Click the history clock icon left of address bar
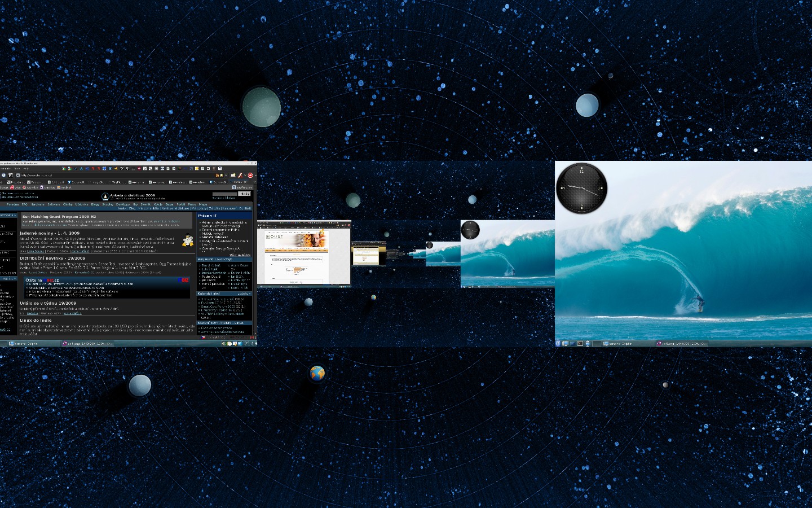812x508 pixels. (x=3, y=175)
